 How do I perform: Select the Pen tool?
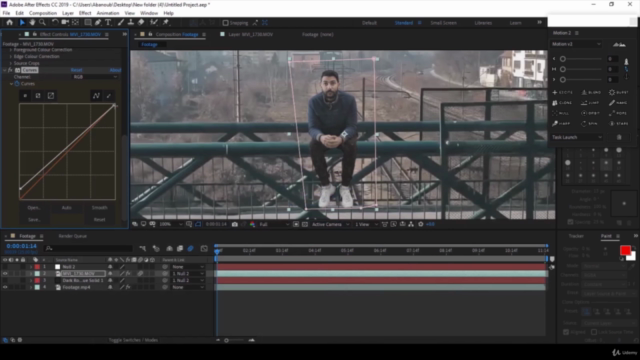[x=98, y=22]
